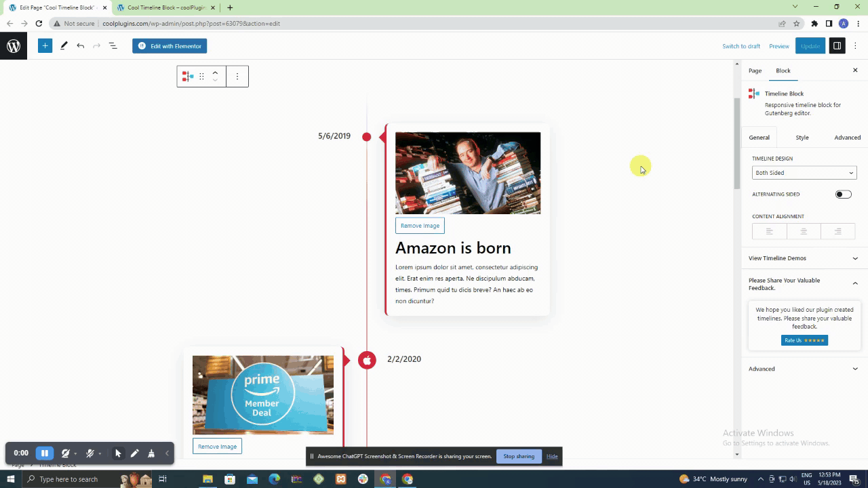Image resolution: width=868 pixels, height=488 pixels.
Task: Select the Jeff Bezos books story image
Action: click(x=468, y=174)
